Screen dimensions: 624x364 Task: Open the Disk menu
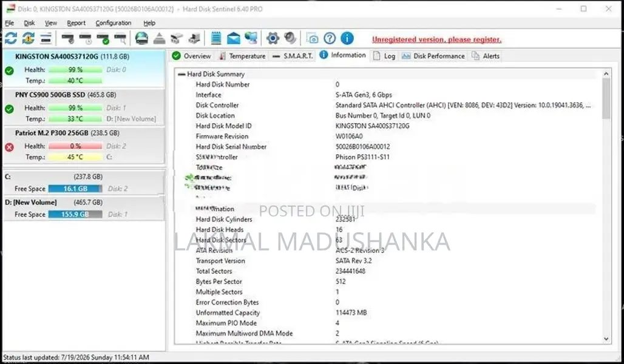click(29, 23)
